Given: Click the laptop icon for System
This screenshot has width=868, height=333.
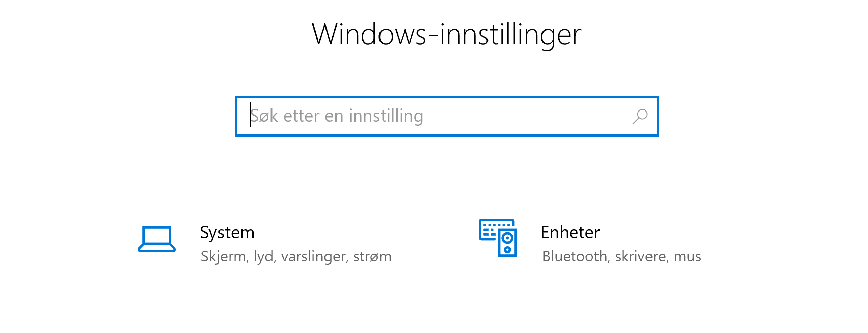Looking at the screenshot, I should pyautogui.click(x=156, y=239).
